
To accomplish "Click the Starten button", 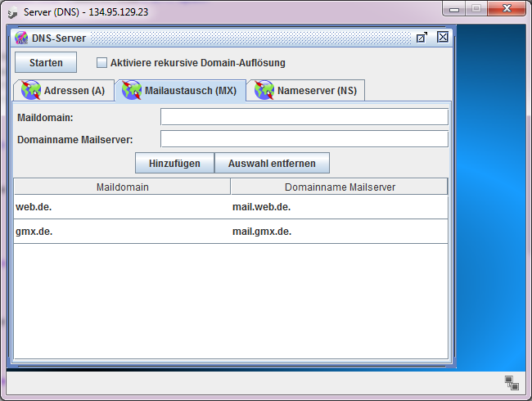I will [x=46, y=62].
